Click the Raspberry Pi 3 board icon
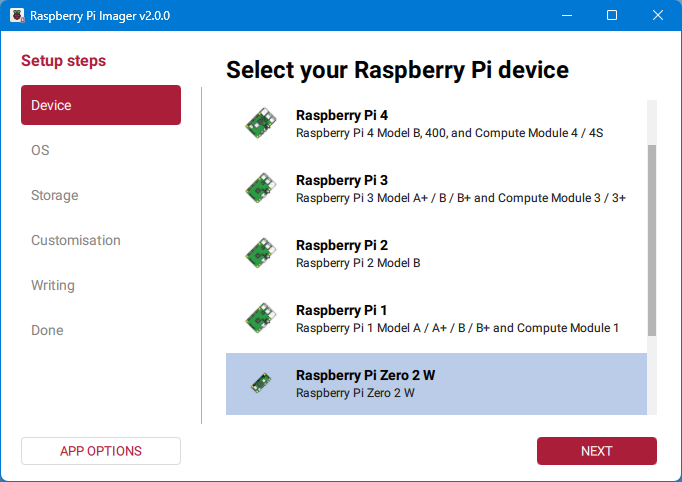 click(x=260, y=189)
